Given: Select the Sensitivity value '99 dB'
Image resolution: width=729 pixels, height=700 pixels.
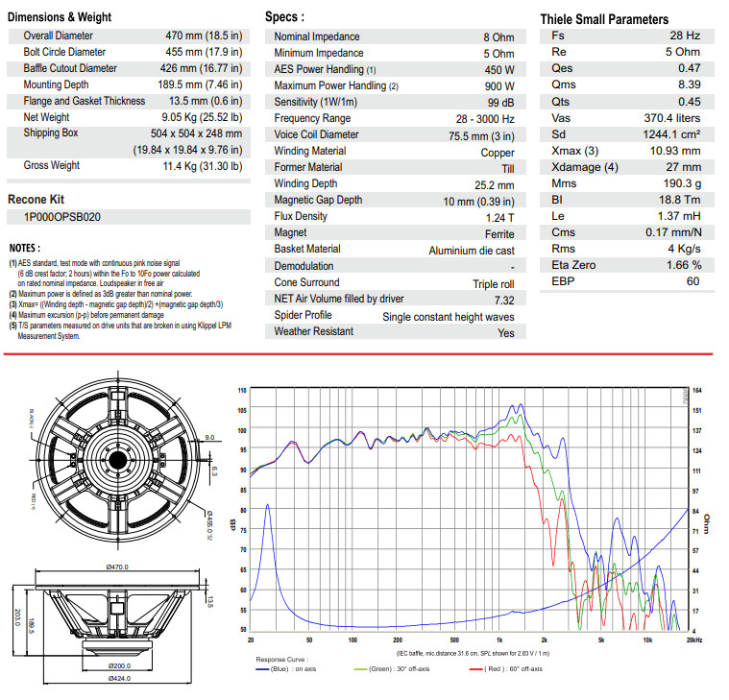Looking at the screenshot, I should click(x=500, y=103).
